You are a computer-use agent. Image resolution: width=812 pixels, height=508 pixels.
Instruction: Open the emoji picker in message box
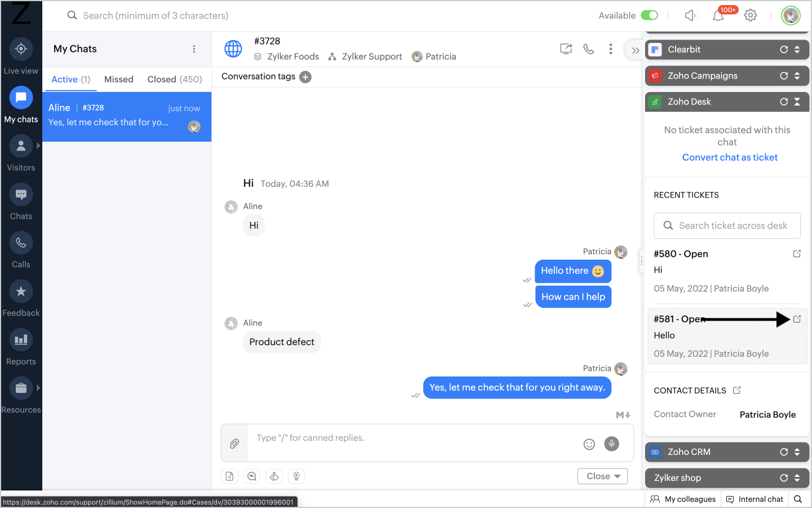[589, 444]
